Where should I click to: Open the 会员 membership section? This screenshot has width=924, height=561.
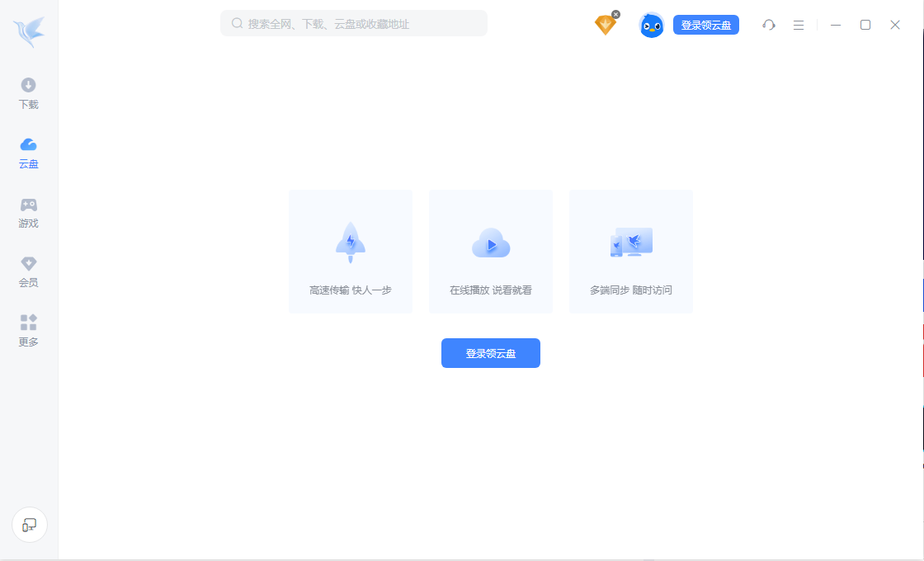[x=28, y=271]
